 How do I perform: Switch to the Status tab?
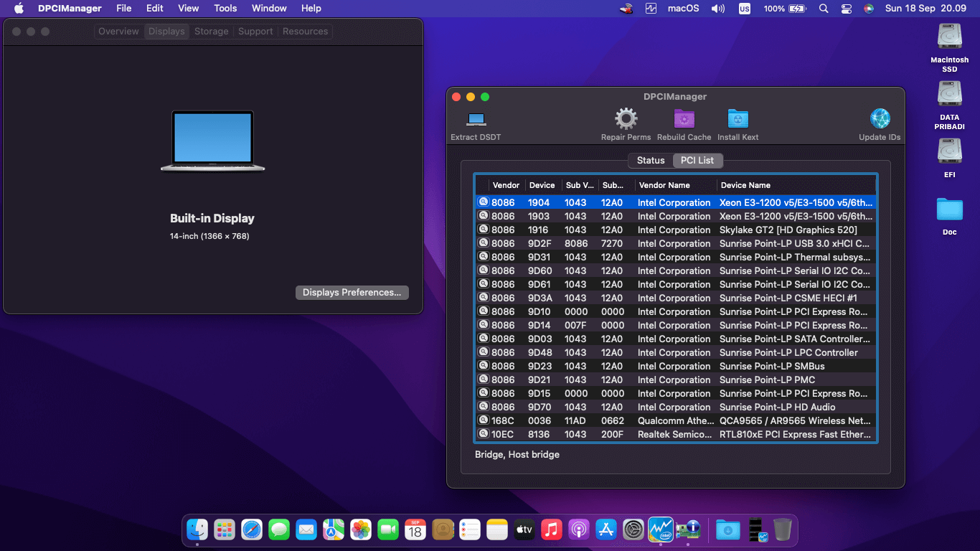click(651, 160)
